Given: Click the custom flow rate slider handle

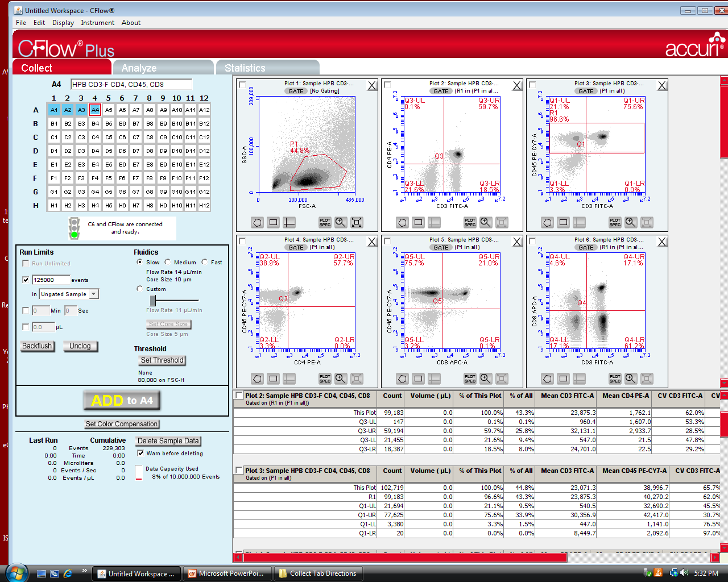Looking at the screenshot, I should [153, 300].
